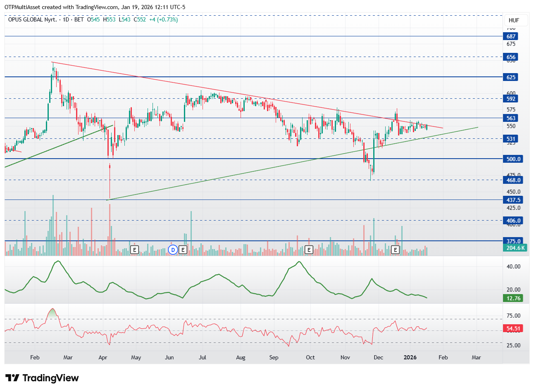
Task: Click the 500.0 support level label
Action: tap(513, 159)
